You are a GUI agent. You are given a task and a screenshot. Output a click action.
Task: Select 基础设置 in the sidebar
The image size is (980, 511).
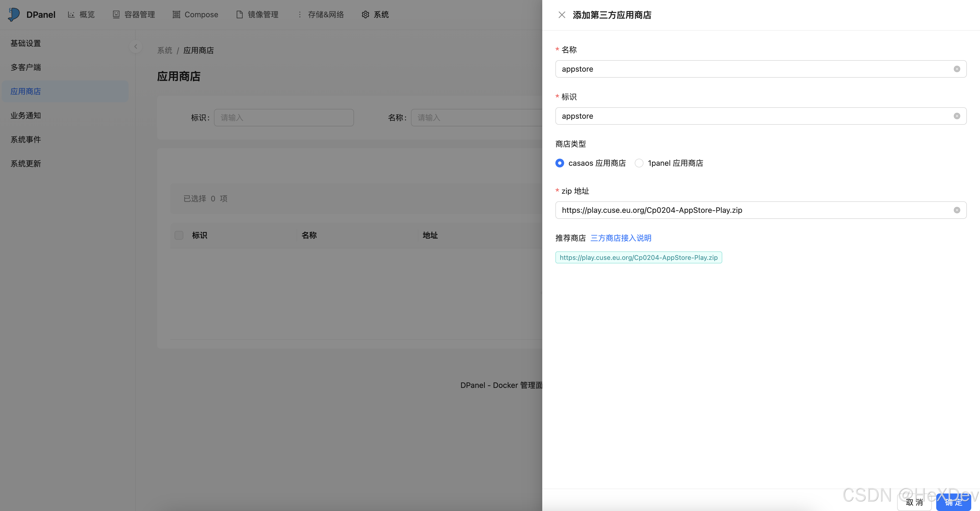coord(65,43)
